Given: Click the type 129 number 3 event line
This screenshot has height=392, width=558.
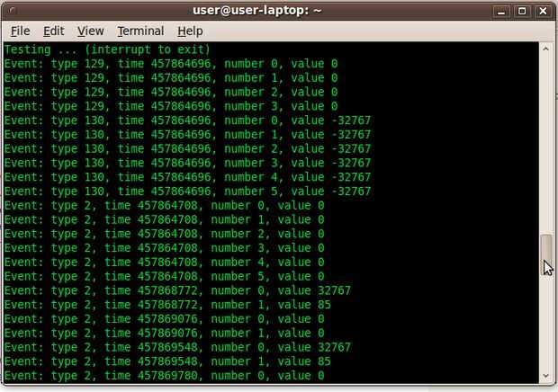Looking at the screenshot, I should [x=171, y=106].
